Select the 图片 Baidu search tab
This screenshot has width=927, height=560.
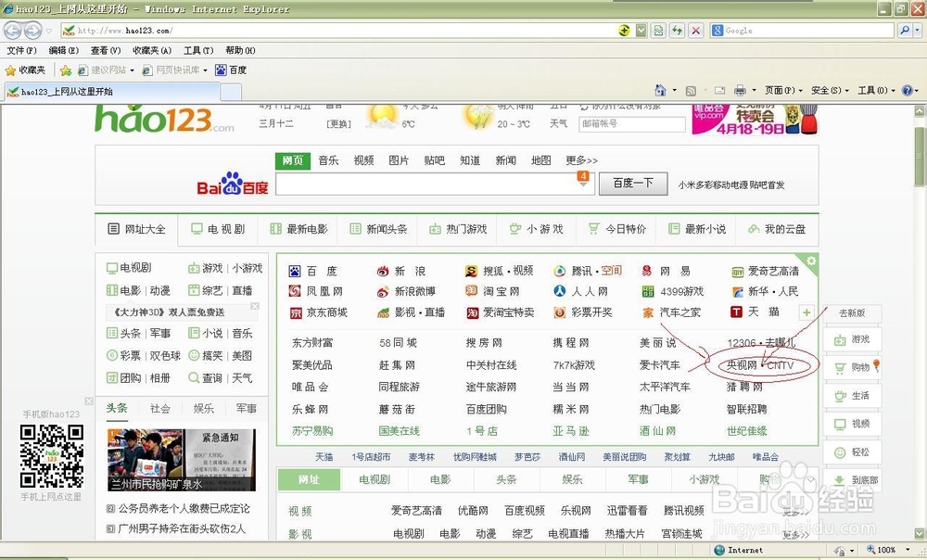coord(399,160)
